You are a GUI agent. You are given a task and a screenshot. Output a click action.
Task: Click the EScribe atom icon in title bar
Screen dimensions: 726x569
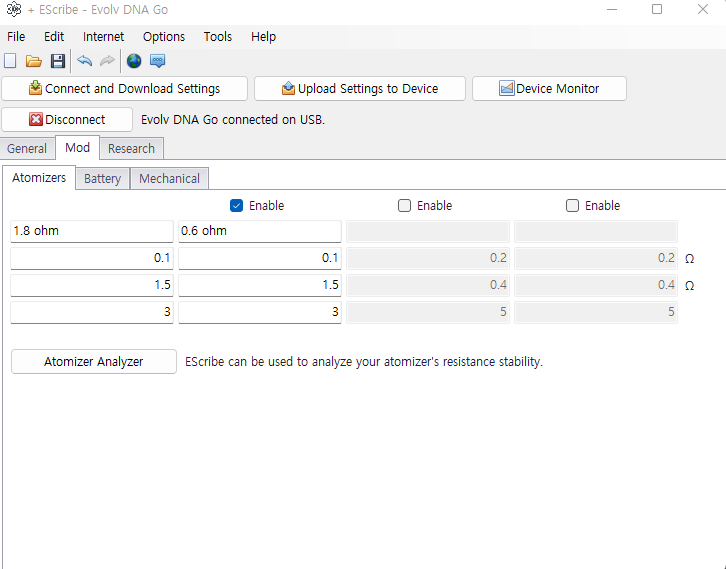tap(13, 9)
